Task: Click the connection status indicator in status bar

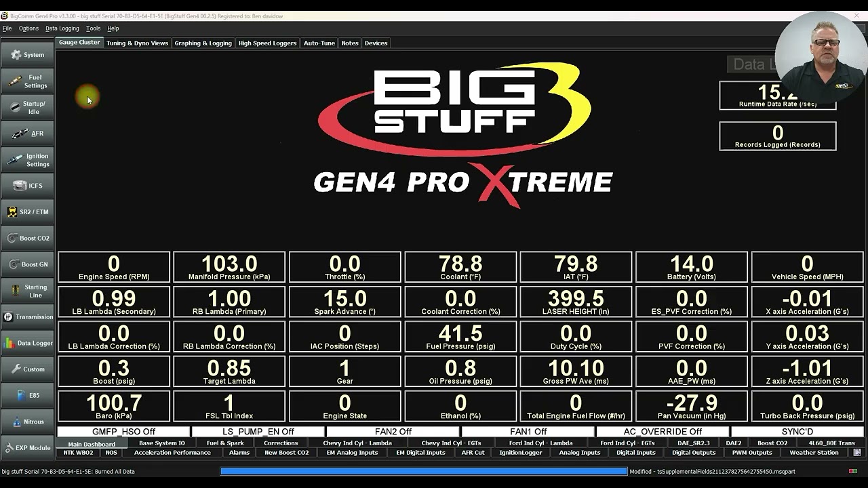Action: tap(853, 471)
